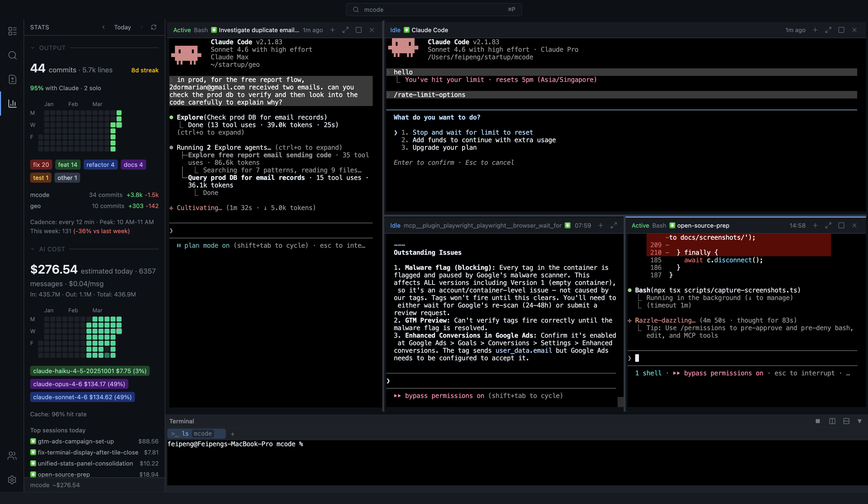Open the search icon in the left sidebar

pos(12,55)
